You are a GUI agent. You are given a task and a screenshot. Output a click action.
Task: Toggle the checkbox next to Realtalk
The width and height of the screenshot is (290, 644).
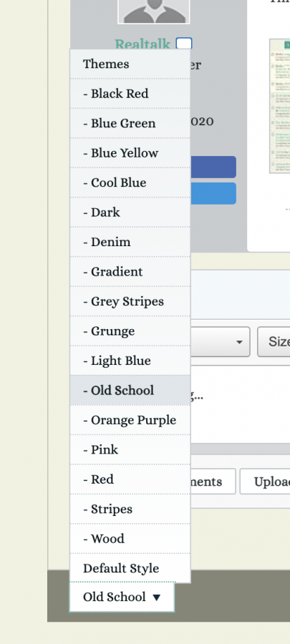coord(184,44)
